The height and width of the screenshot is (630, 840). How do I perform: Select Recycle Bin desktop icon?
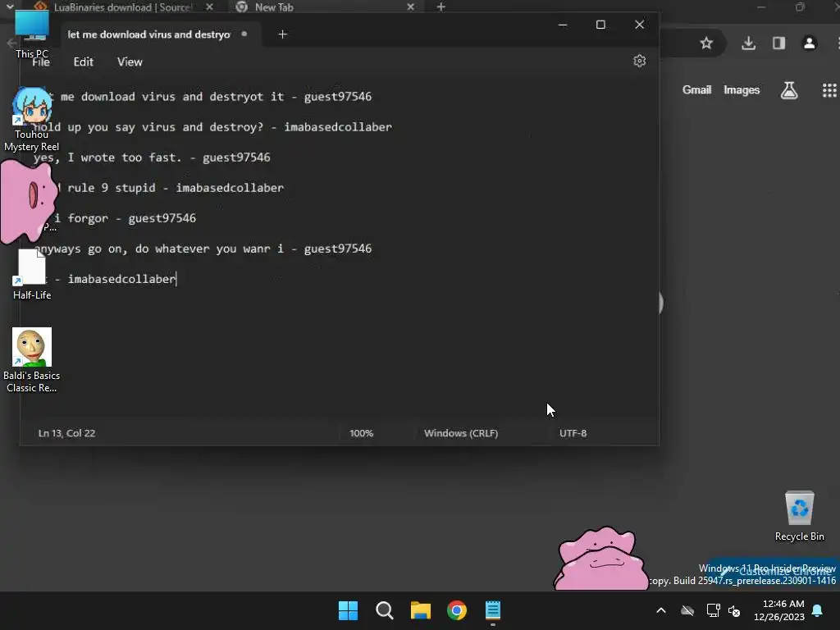(799, 516)
